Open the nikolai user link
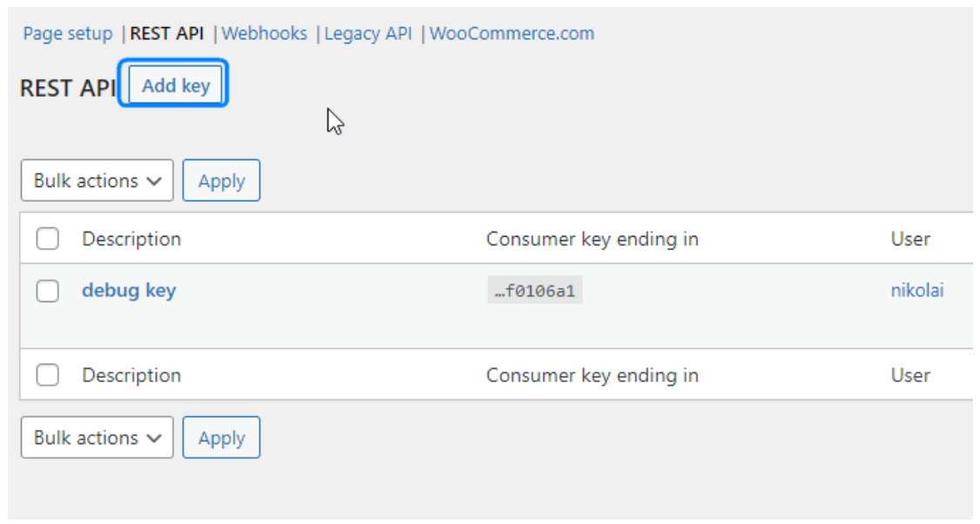 916,291
